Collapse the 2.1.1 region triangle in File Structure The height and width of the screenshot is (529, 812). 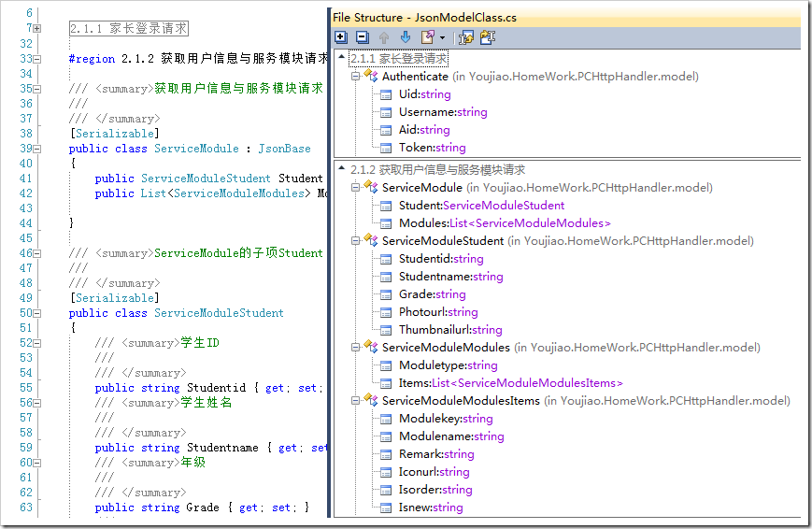pyautogui.click(x=342, y=57)
